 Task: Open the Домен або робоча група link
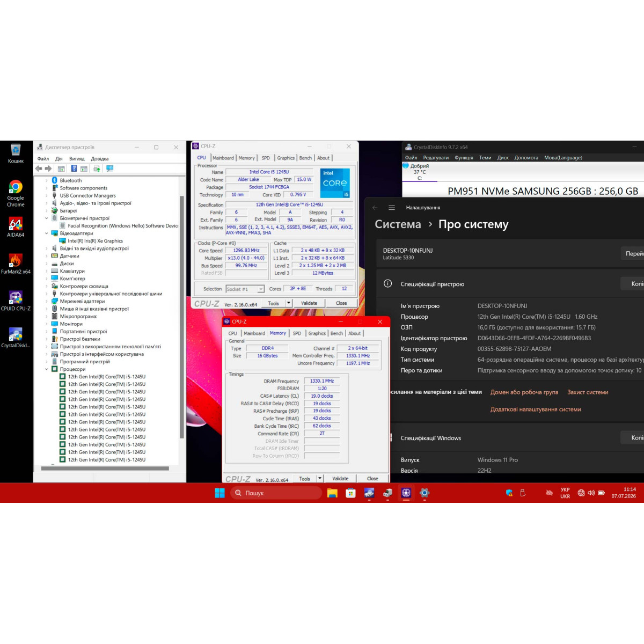pos(524,392)
